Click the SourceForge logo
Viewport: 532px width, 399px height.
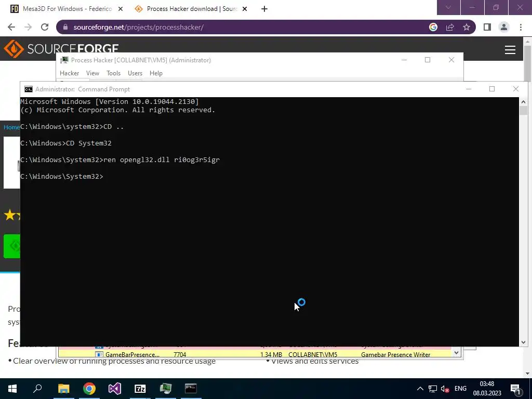pyautogui.click(x=61, y=49)
